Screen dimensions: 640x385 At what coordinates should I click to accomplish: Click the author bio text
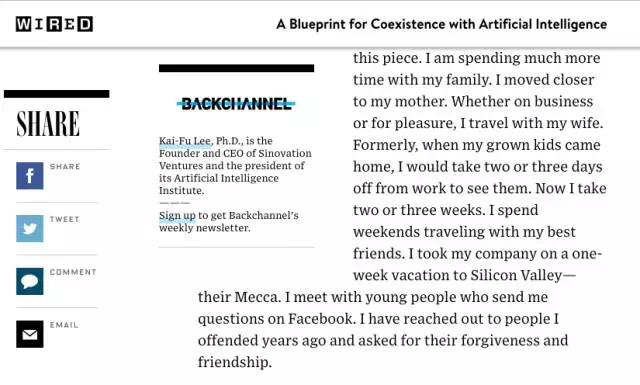[x=235, y=166]
